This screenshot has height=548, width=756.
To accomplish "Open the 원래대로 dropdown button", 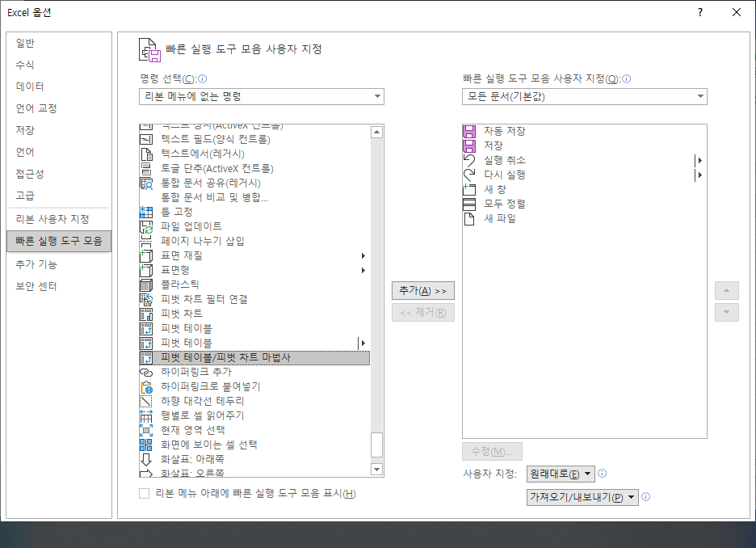I will pyautogui.click(x=561, y=474).
